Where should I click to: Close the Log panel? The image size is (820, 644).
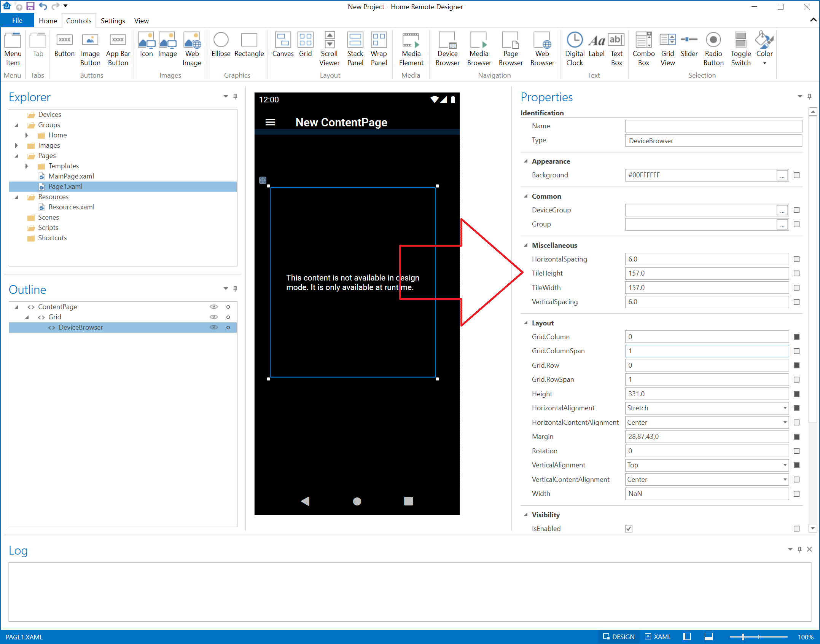(809, 549)
